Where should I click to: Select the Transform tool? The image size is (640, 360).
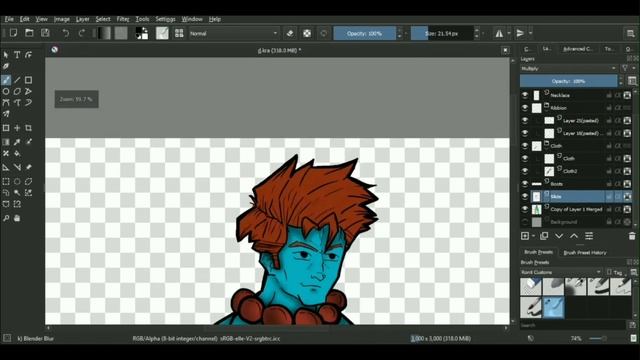click(x=6, y=128)
